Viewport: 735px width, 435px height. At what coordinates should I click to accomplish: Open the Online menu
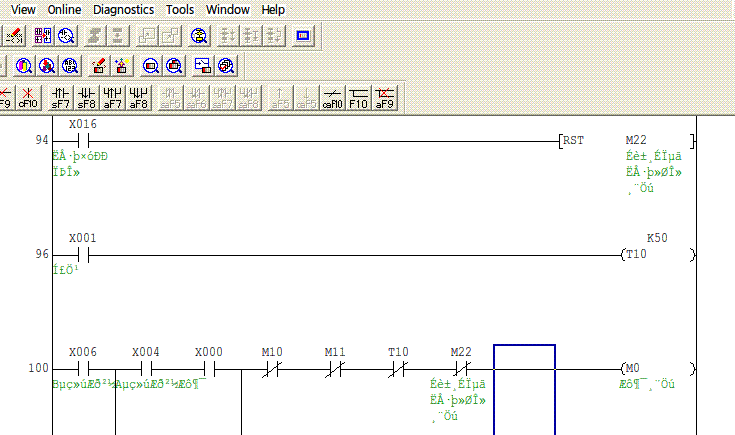tap(65, 9)
